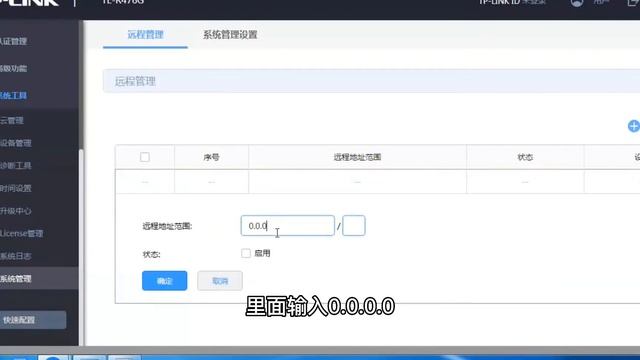Open 认证管理 in the sidebar
This screenshot has width=640, height=360.
[x=13, y=41]
